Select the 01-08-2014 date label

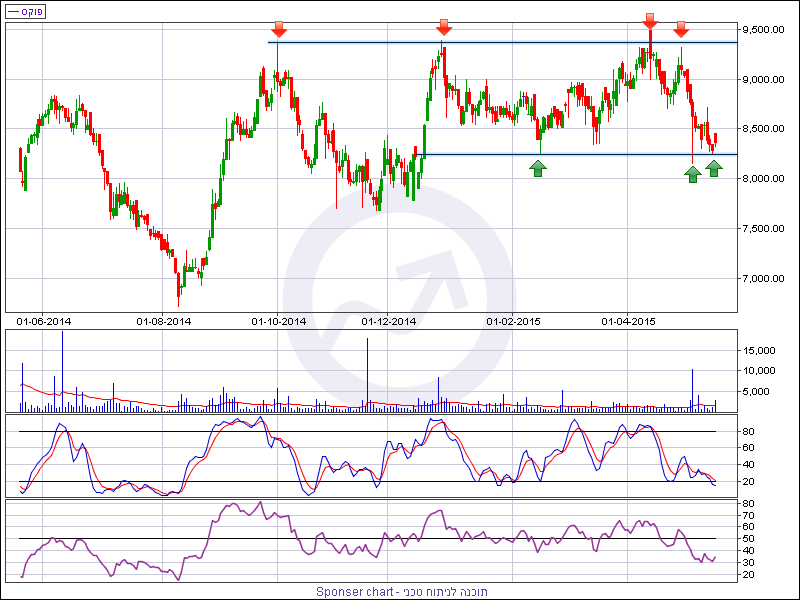pyautogui.click(x=164, y=321)
